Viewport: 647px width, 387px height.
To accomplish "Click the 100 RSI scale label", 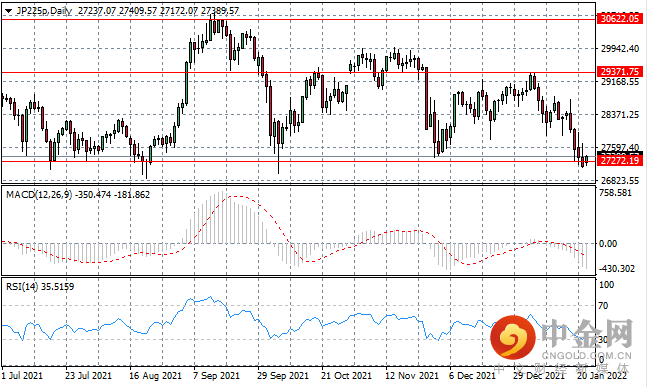I will pos(606,285).
